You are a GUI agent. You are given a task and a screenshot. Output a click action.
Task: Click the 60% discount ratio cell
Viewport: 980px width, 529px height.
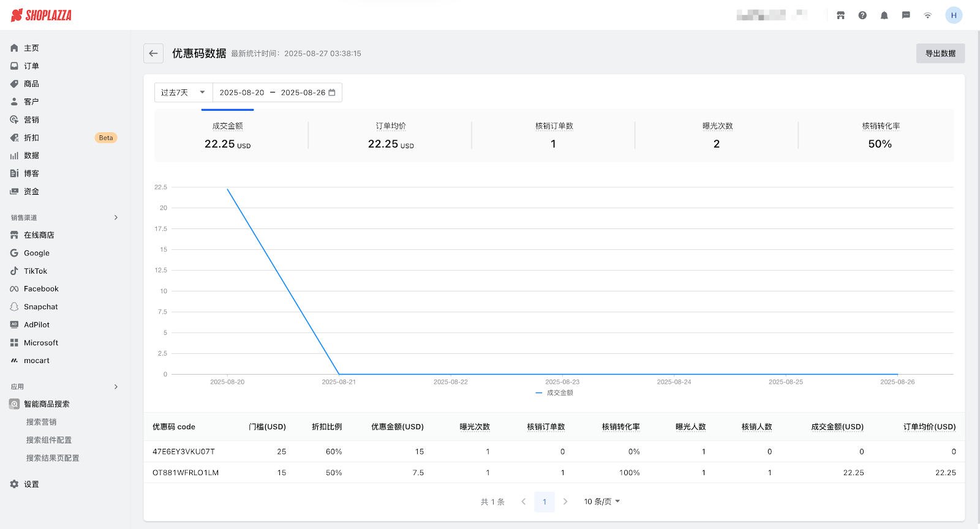click(x=334, y=452)
